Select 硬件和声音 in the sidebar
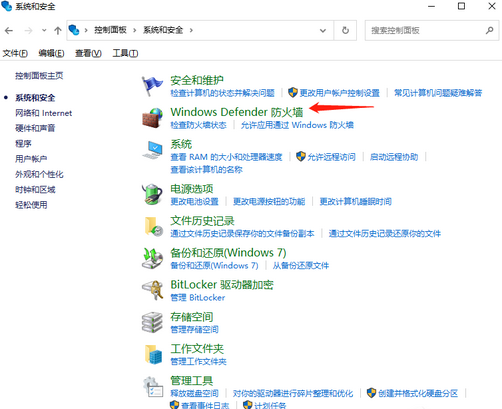The image size is (502, 409). point(35,128)
